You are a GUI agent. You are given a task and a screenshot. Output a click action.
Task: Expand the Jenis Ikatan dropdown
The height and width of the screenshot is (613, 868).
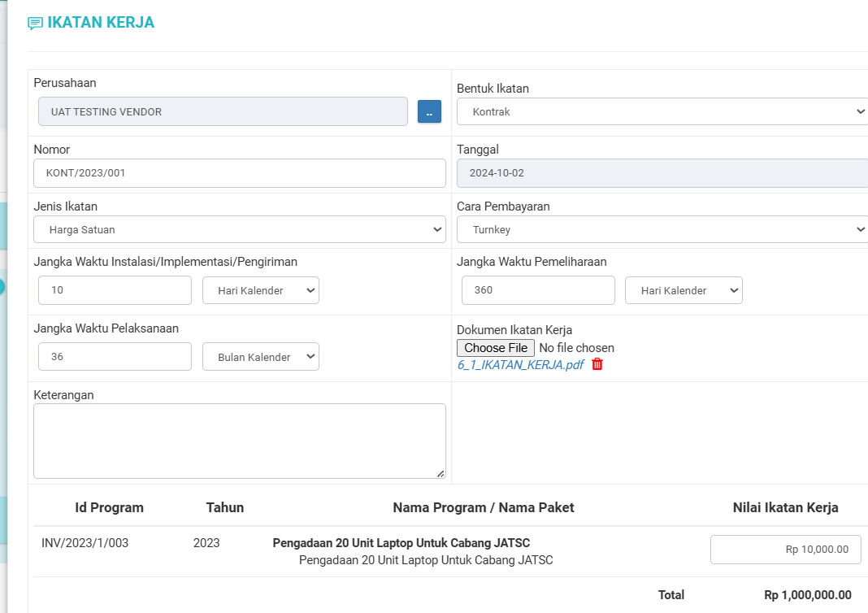click(240, 229)
